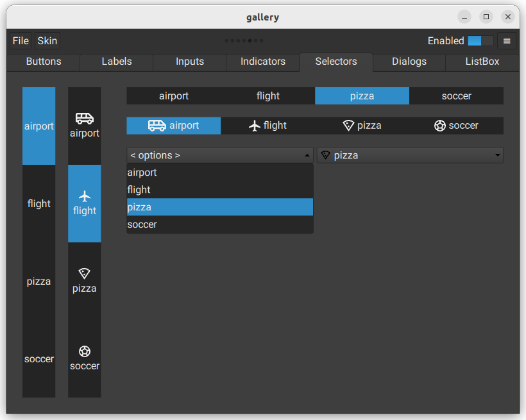The height and width of the screenshot is (420, 526).
Task: Open the File menu
Action: pyautogui.click(x=21, y=41)
